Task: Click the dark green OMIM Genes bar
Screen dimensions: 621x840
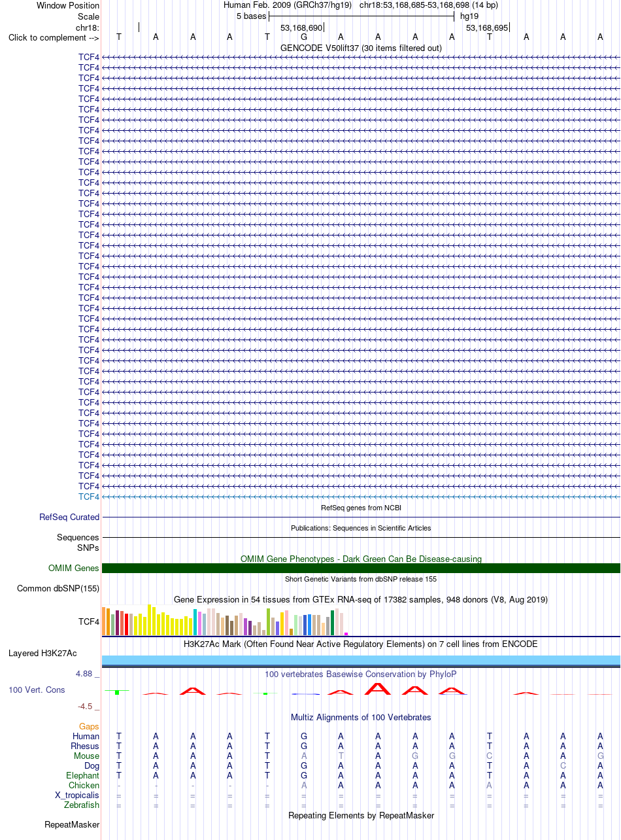Action: [x=361, y=568]
